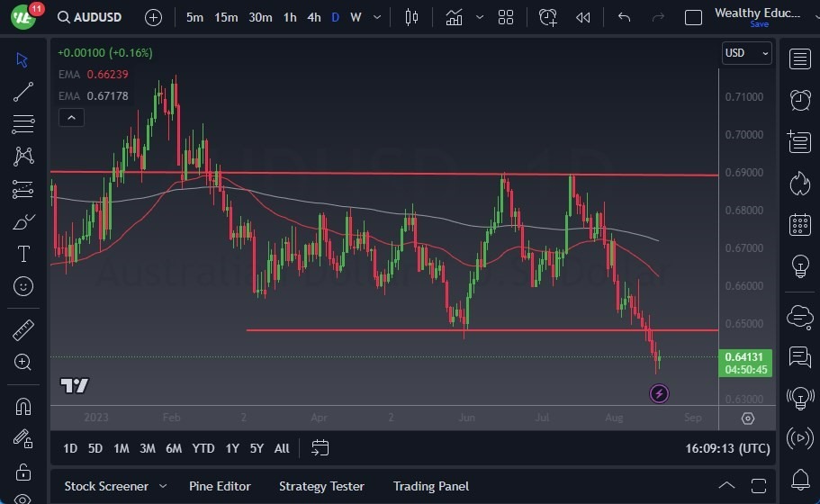Select the brush drawing tool
This screenshot has height=504, width=820.
(23, 222)
